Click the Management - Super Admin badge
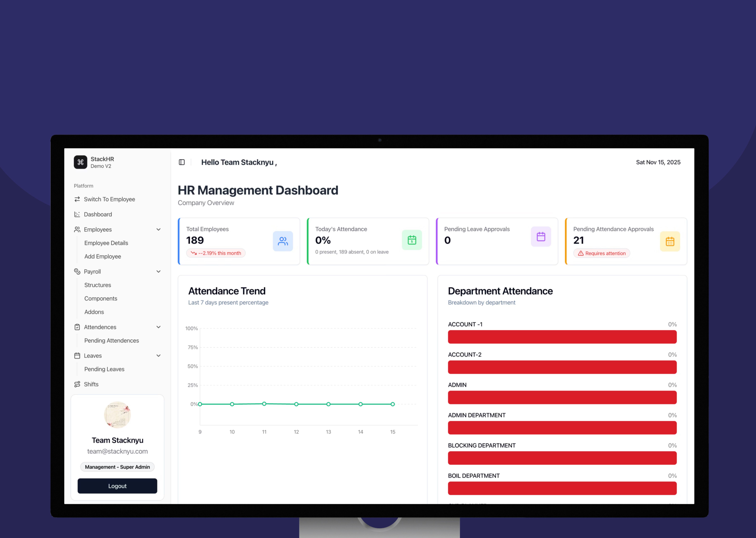The width and height of the screenshot is (756, 538). pos(117,467)
